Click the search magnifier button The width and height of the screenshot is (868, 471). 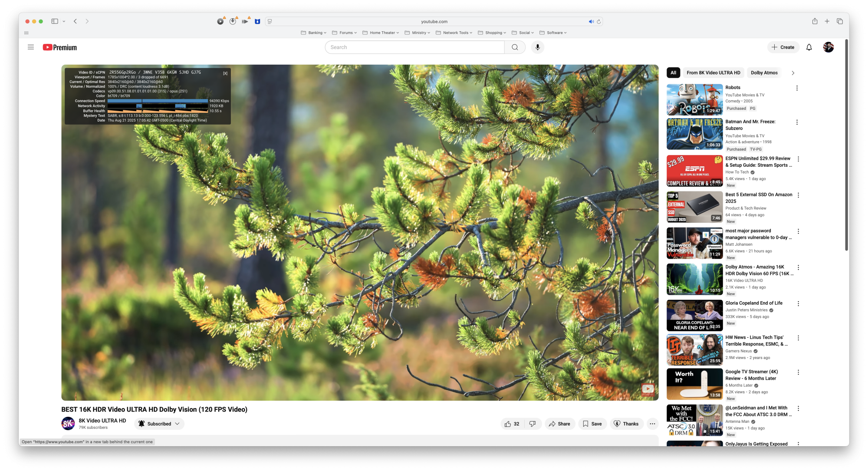(x=515, y=47)
